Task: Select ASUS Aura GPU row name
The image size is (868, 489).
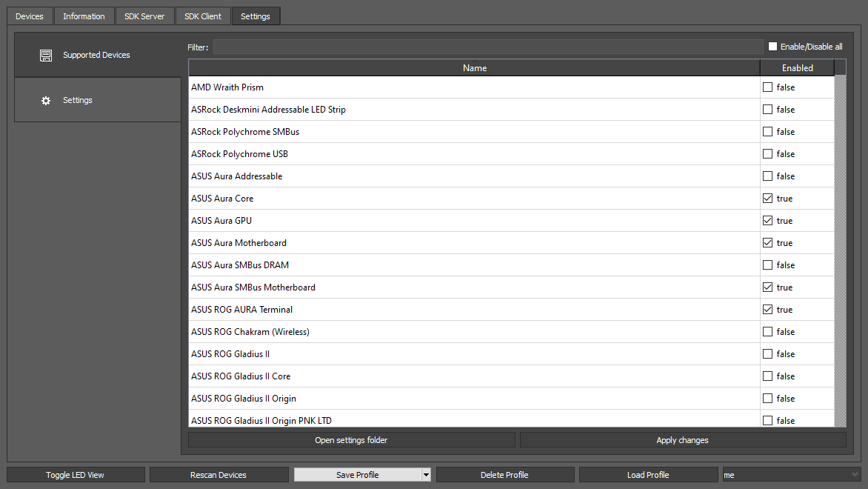Action: click(x=221, y=220)
